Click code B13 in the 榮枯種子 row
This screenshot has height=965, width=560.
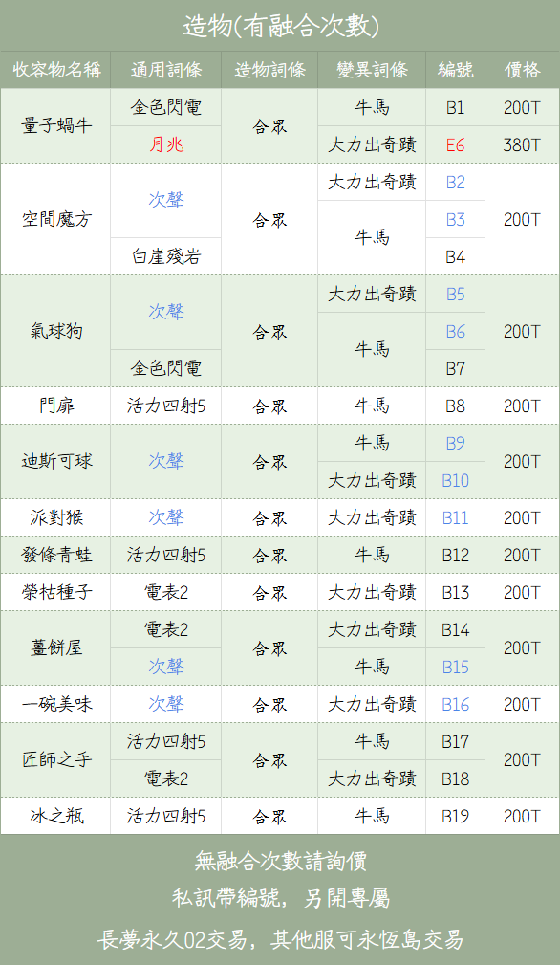pos(456,592)
